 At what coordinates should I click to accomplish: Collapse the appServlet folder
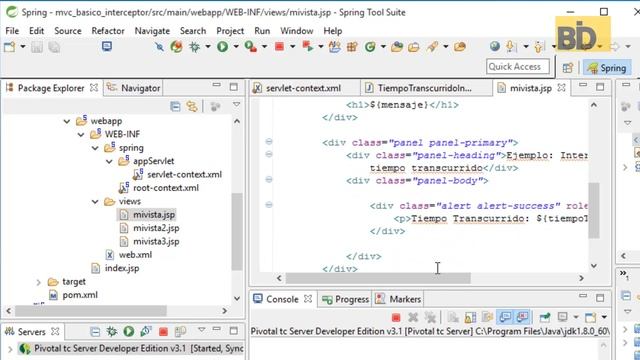tap(109, 161)
